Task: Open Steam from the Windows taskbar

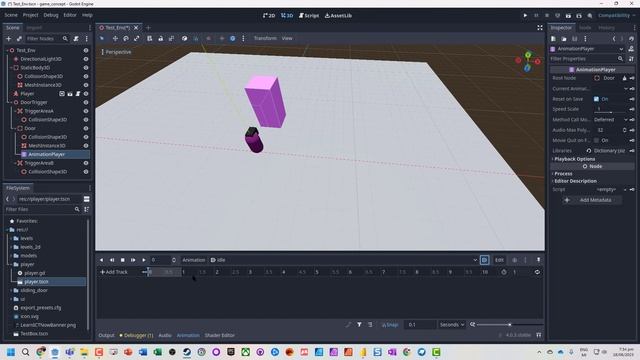Action: (x=187, y=352)
